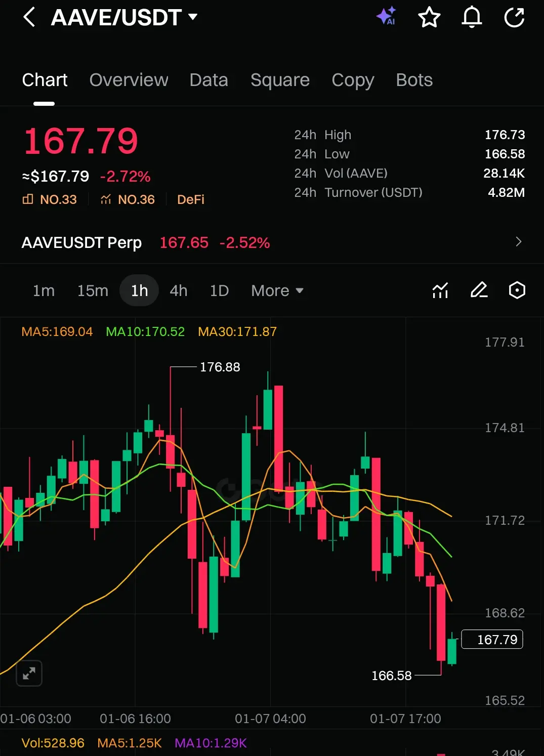Tap the 171.72 price axis label
Viewport: 544px width, 756px height.
coord(505,520)
